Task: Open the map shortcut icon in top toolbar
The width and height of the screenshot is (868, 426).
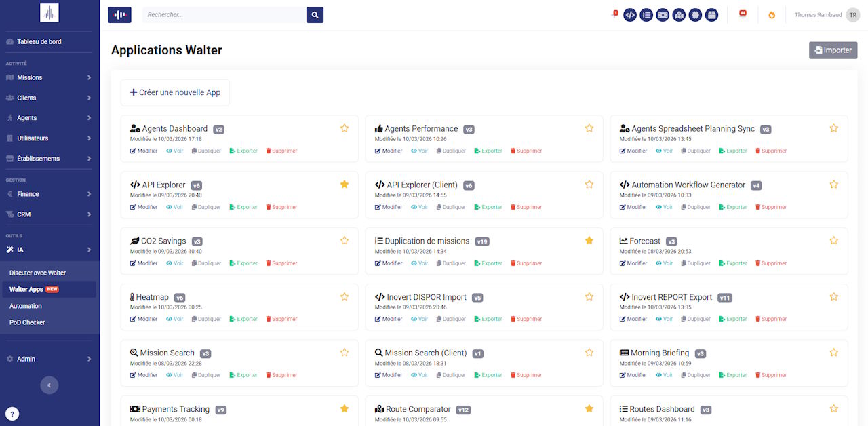Action: click(x=679, y=15)
